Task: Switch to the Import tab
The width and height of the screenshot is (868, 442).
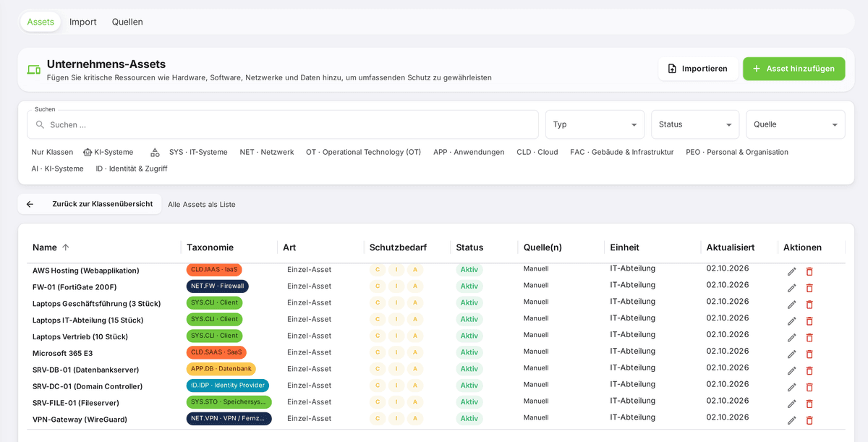Action: point(83,22)
